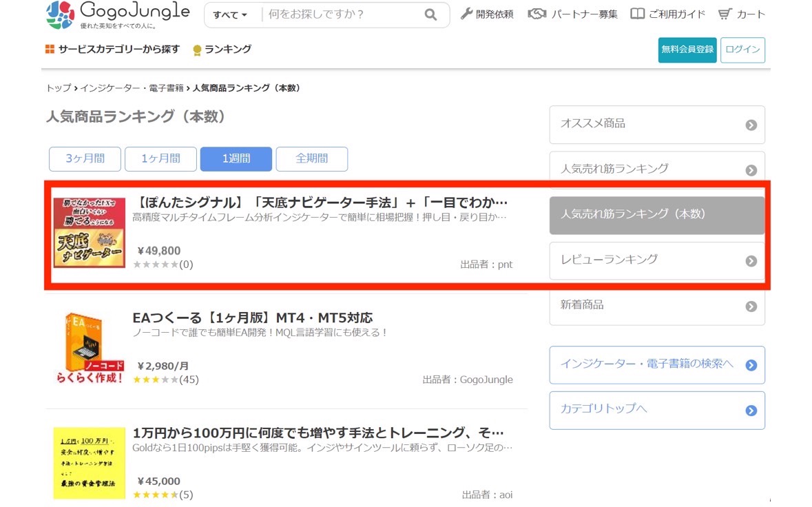Open the shopping cart icon

725,14
